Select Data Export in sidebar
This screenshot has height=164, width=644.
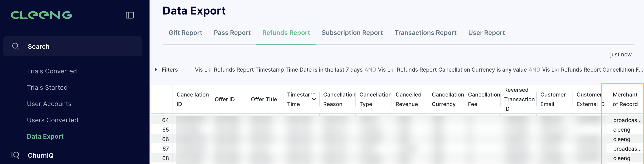[x=45, y=136]
